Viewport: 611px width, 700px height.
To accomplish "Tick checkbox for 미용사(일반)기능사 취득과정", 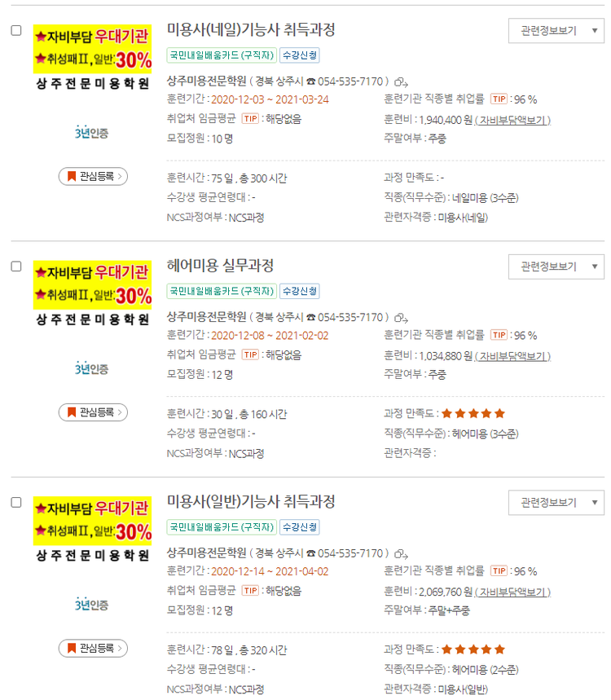I will [x=16, y=502].
